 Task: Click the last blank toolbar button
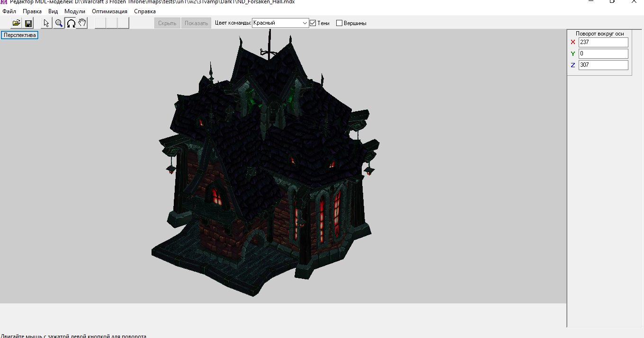pos(123,23)
